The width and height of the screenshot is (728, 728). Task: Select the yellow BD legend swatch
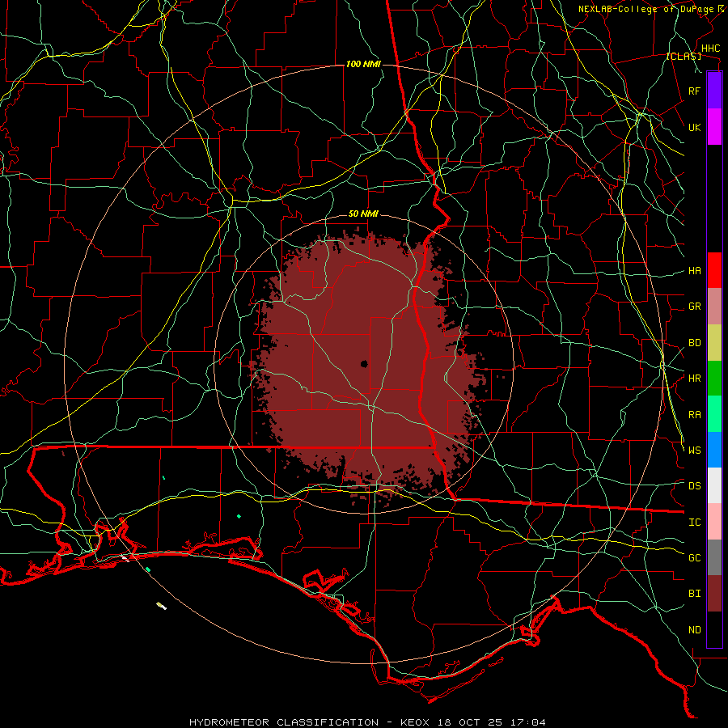pyautogui.click(x=714, y=343)
